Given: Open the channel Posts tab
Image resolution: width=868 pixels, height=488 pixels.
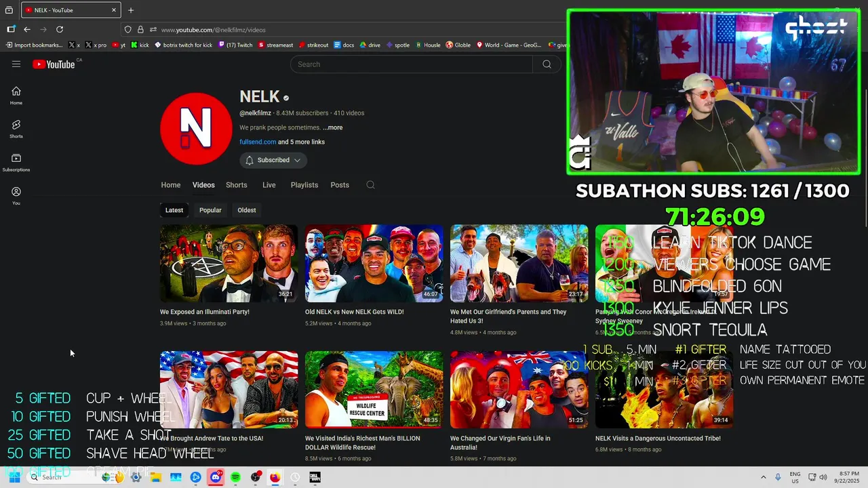Looking at the screenshot, I should 340,185.
